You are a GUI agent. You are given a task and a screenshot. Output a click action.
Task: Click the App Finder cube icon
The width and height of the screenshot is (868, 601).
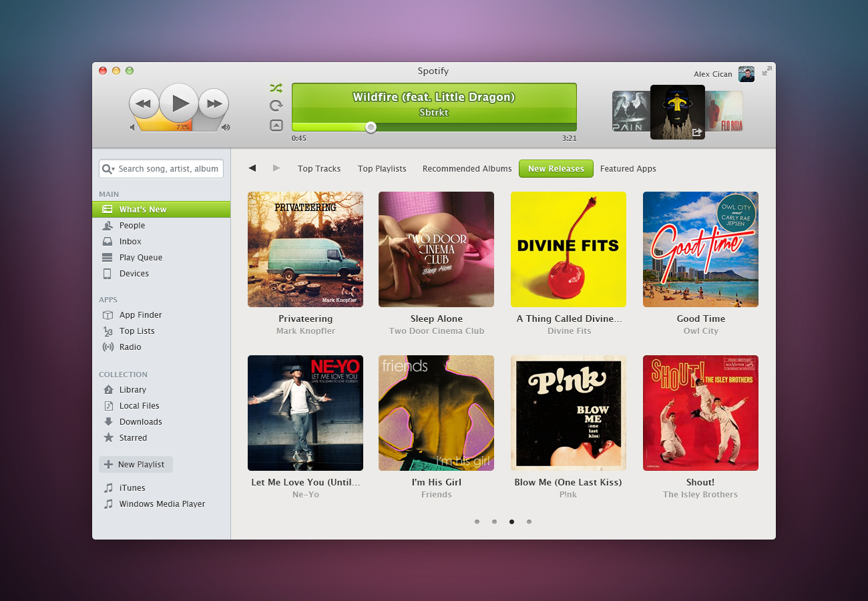(x=107, y=315)
